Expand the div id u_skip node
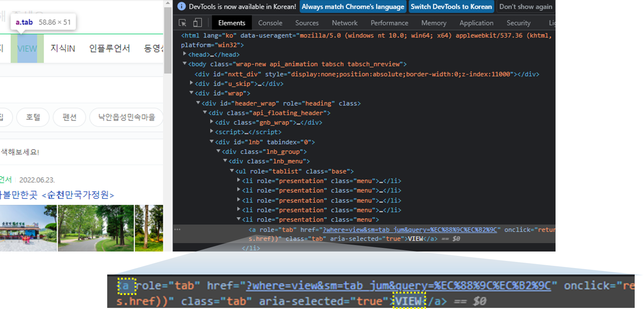This screenshot has width=644, height=309. pos(191,83)
